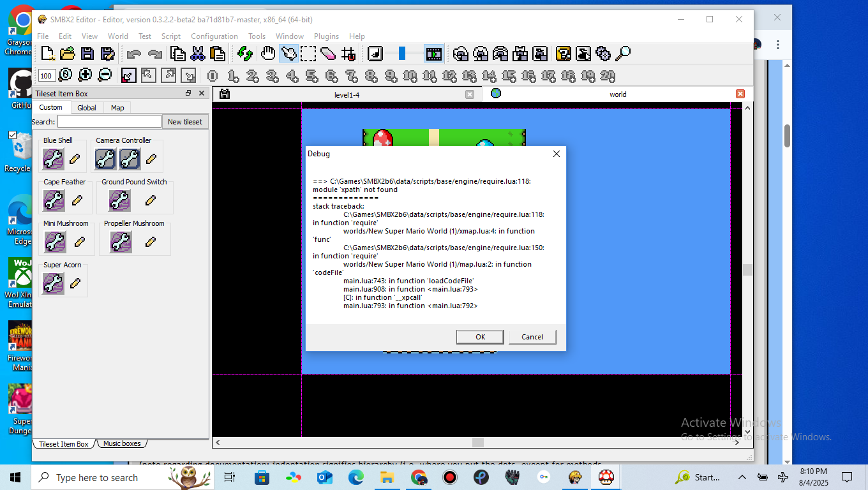Open the Windows Start menu
Image resolution: width=868 pixels, height=490 pixels.
[15, 477]
